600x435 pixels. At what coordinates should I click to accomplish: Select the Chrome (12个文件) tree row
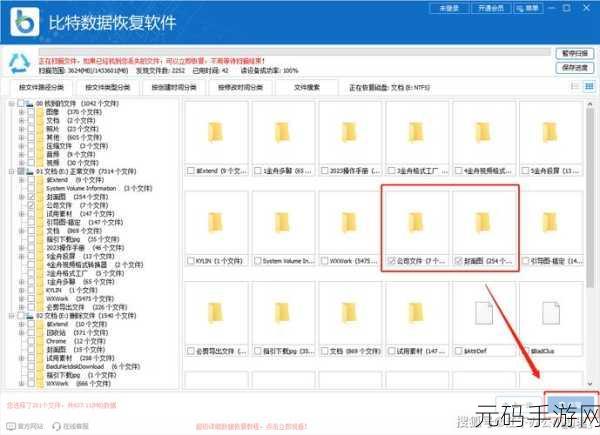tap(76, 341)
